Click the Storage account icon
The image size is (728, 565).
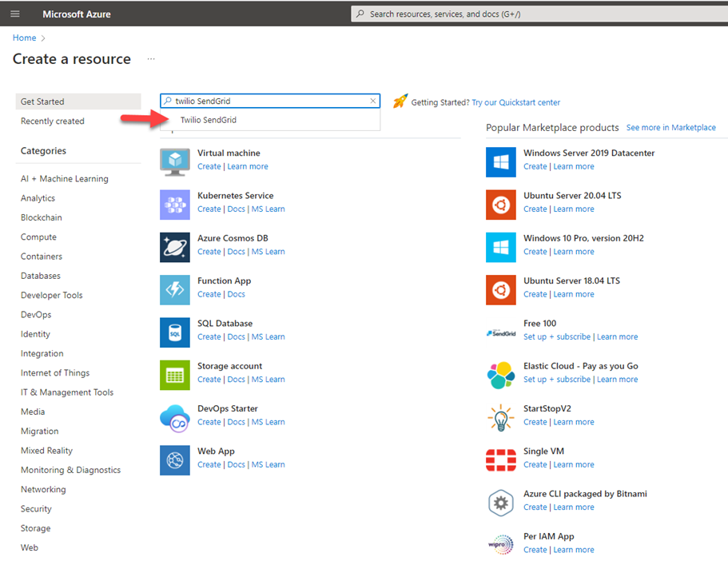pos(174,375)
